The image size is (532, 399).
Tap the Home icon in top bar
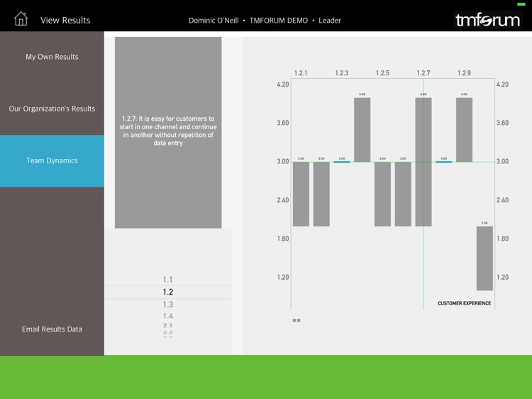pyautogui.click(x=21, y=18)
